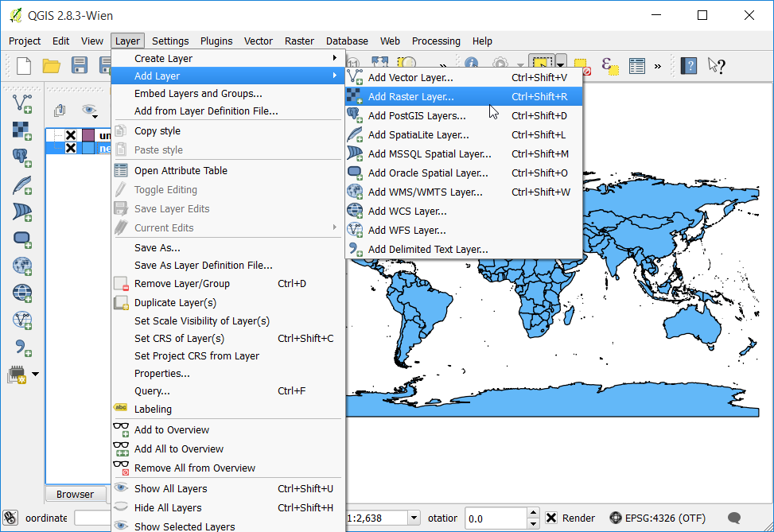Open the dropdown arrow beside the gear icon
This screenshot has width=774, height=532.
(x=519, y=64)
